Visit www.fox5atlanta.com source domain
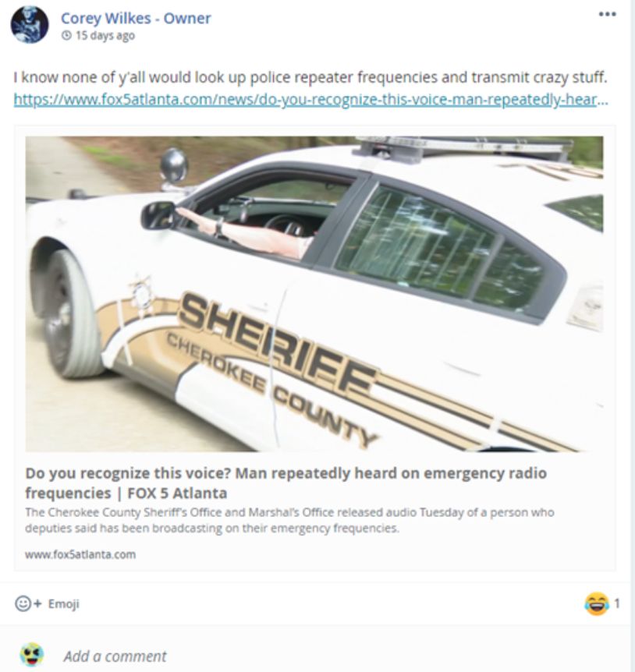The image size is (635, 672). point(80,554)
